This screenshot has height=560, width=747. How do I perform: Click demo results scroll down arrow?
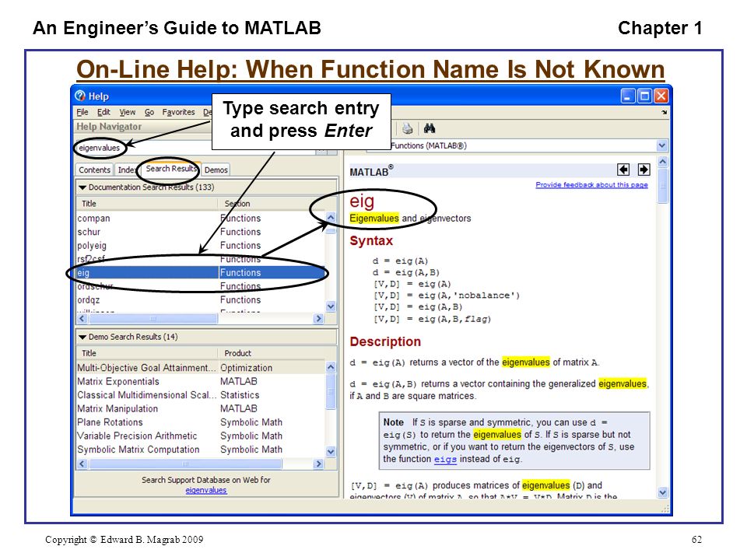331,451
